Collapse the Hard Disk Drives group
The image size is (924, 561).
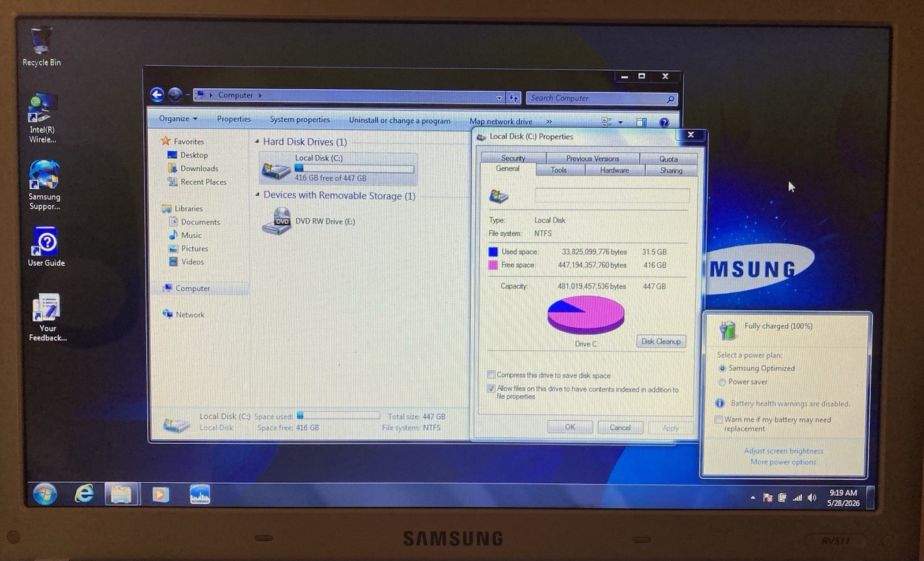pyautogui.click(x=258, y=141)
